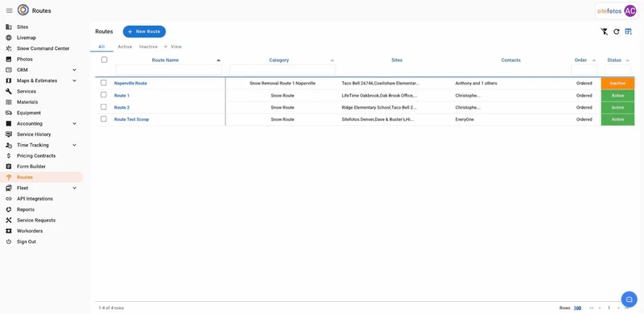The height and width of the screenshot is (314, 644).
Task: Click the Sitefotos circular logo
Action: [x=23, y=10]
